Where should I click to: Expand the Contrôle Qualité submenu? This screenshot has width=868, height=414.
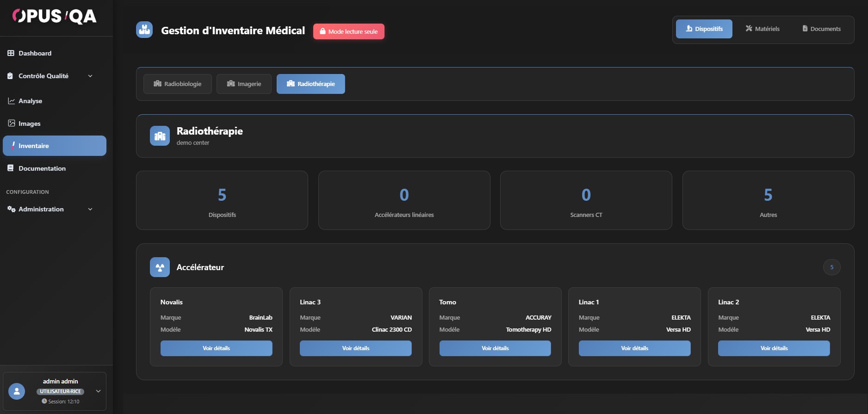(50, 76)
